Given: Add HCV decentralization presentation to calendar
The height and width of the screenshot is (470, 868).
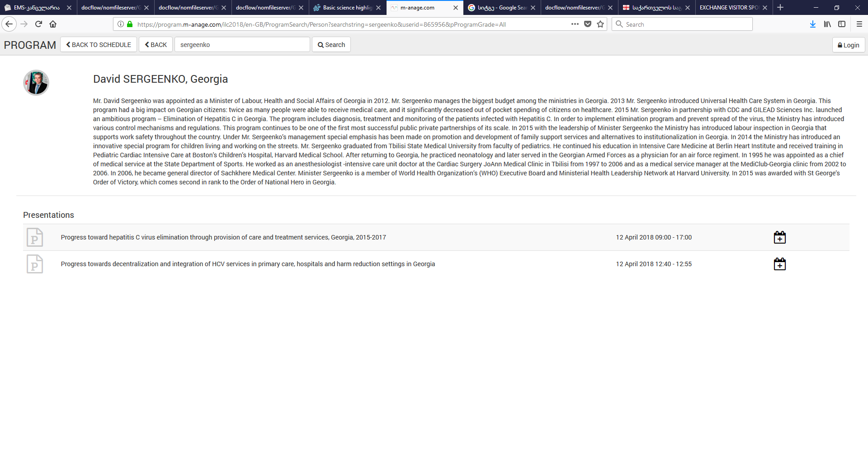Looking at the screenshot, I should 779,264.
